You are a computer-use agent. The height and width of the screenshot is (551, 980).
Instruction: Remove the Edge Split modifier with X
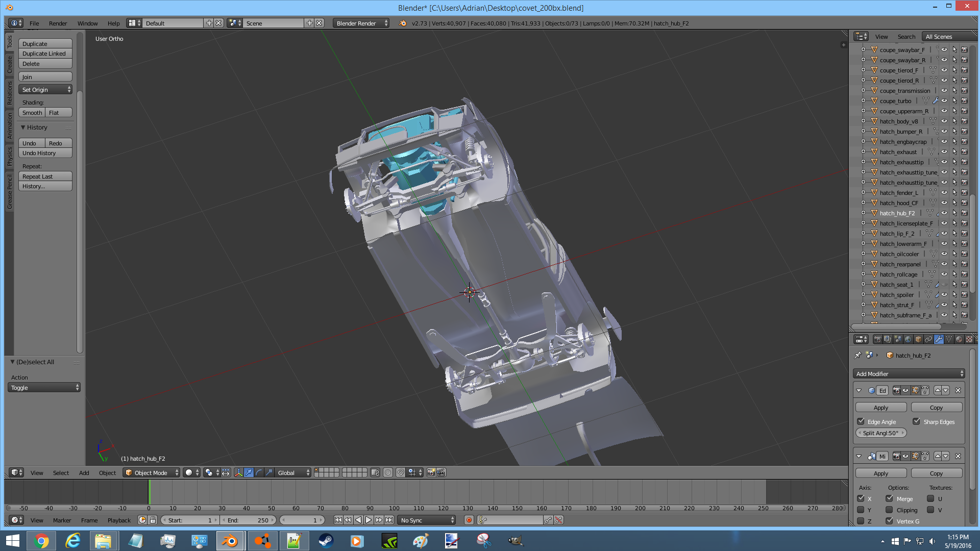click(958, 391)
